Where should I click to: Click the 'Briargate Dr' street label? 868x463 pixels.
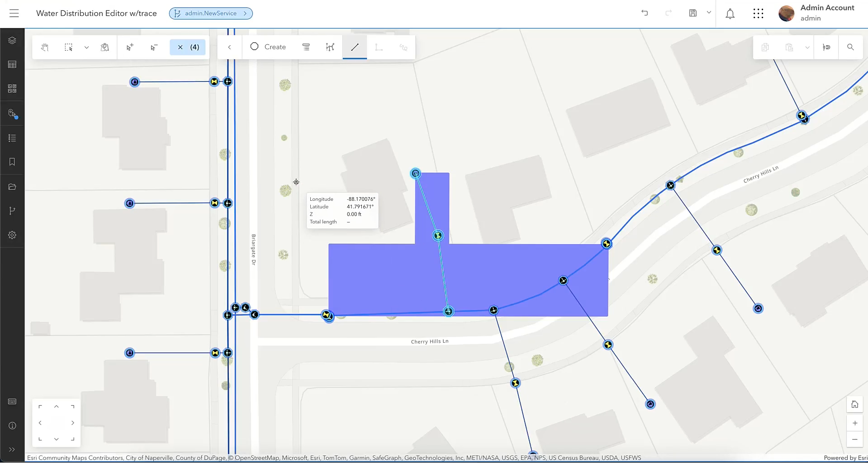[x=254, y=250]
